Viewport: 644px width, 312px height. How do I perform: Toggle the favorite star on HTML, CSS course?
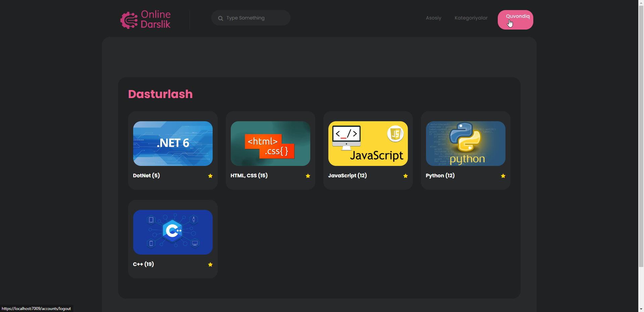(x=308, y=176)
